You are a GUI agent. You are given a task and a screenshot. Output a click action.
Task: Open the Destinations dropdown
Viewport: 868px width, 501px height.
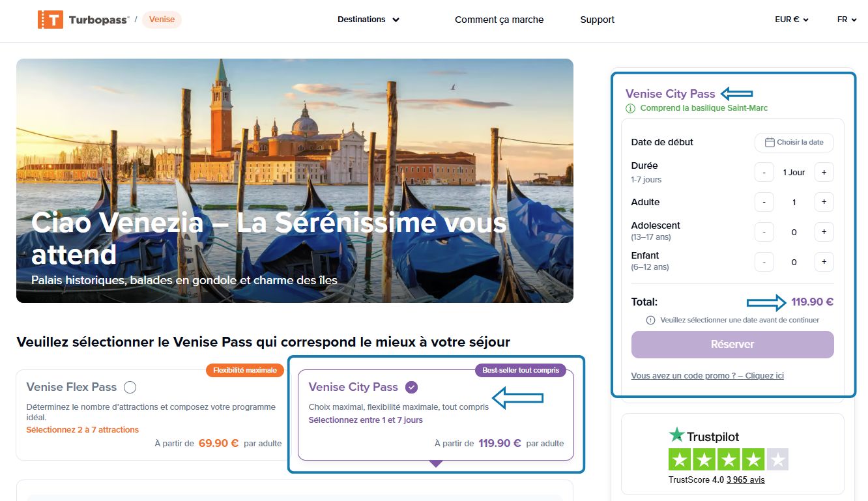368,20
